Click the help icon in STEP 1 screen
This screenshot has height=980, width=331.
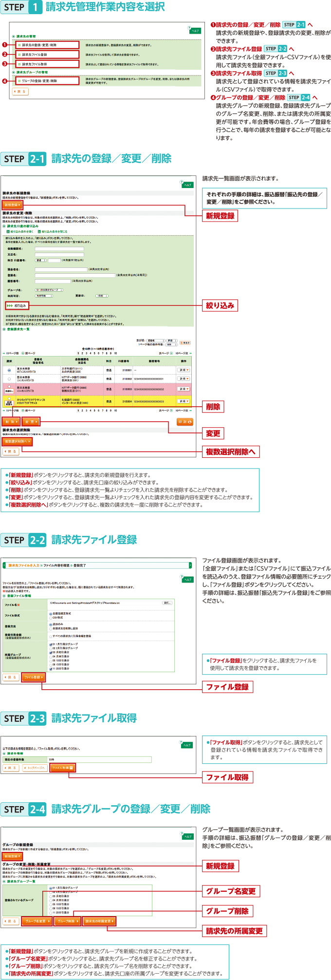[194, 30]
